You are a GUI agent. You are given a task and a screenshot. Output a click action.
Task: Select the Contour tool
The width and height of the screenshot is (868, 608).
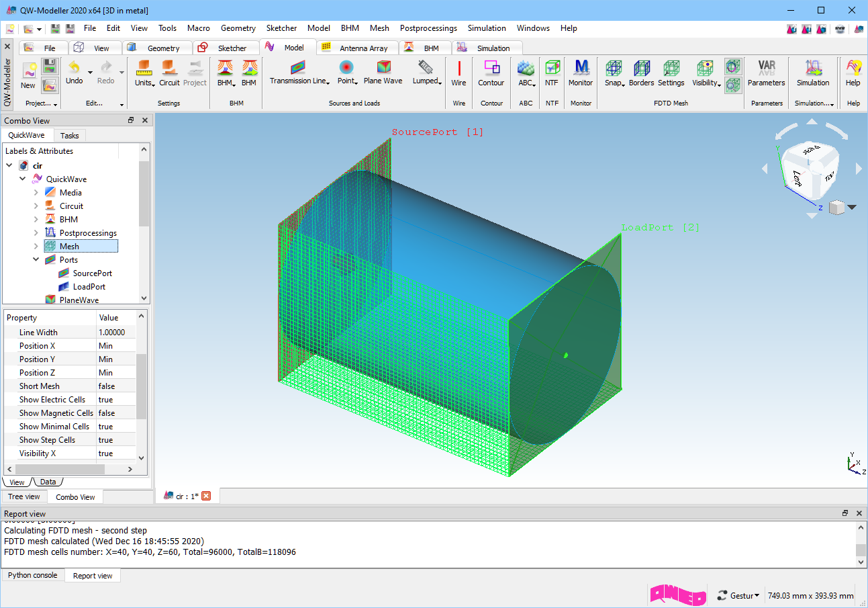[491, 74]
